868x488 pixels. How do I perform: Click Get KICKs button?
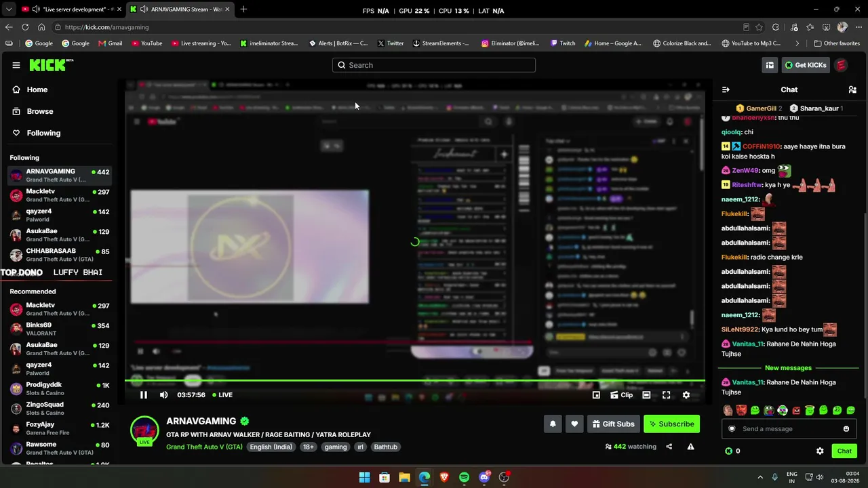tap(805, 65)
